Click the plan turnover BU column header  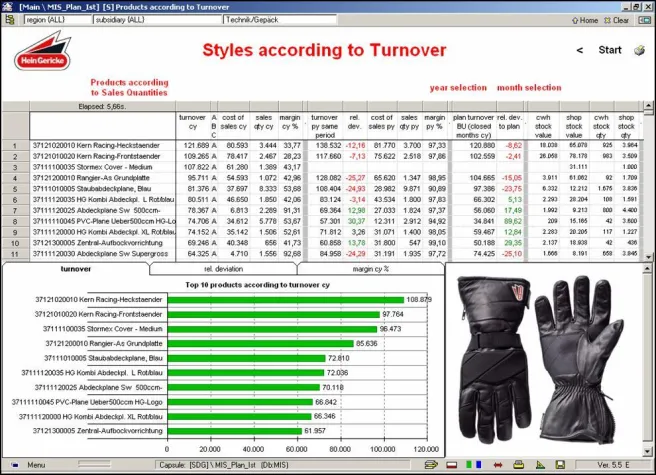coord(473,126)
